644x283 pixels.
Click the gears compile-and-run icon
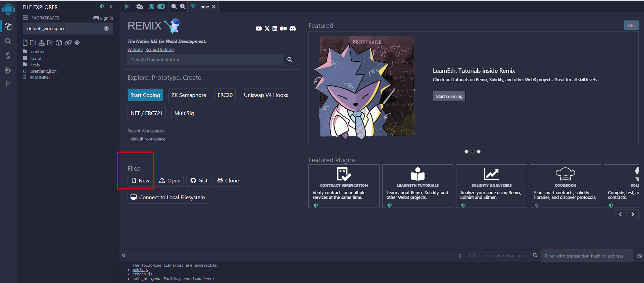(140, 6)
